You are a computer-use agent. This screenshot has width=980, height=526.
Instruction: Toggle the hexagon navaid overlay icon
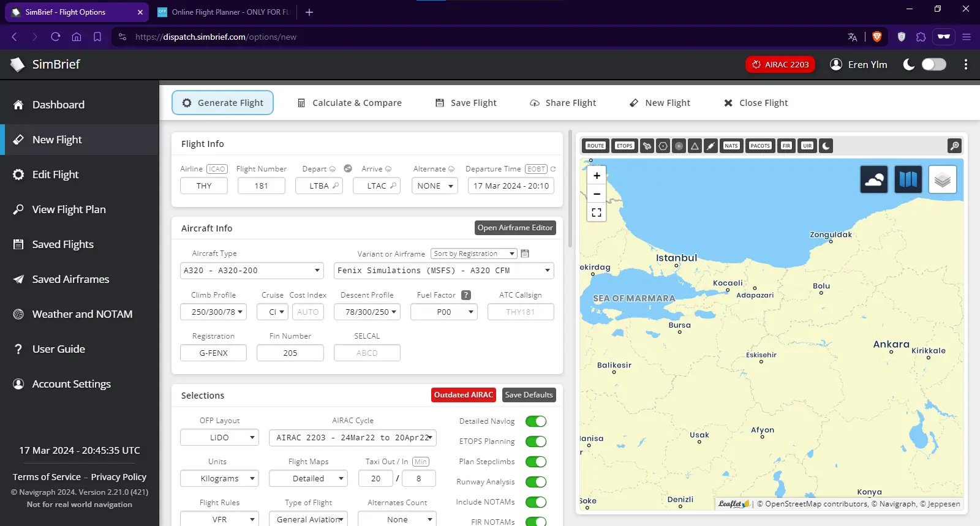pyautogui.click(x=663, y=146)
